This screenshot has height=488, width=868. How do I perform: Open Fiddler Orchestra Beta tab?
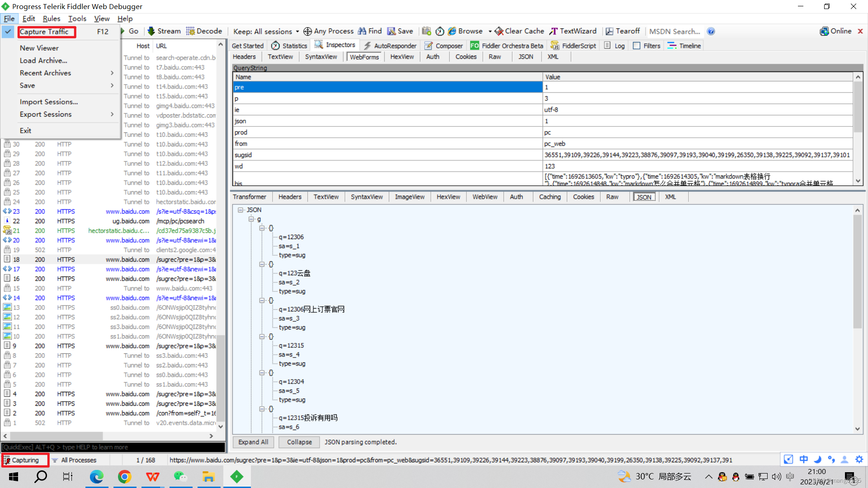[506, 46]
